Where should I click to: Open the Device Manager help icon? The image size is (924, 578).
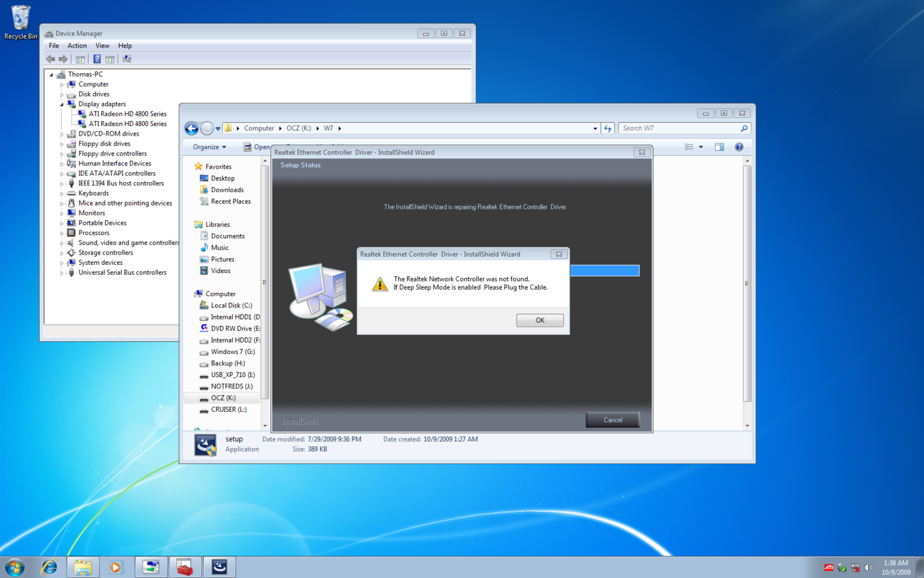tap(97, 59)
